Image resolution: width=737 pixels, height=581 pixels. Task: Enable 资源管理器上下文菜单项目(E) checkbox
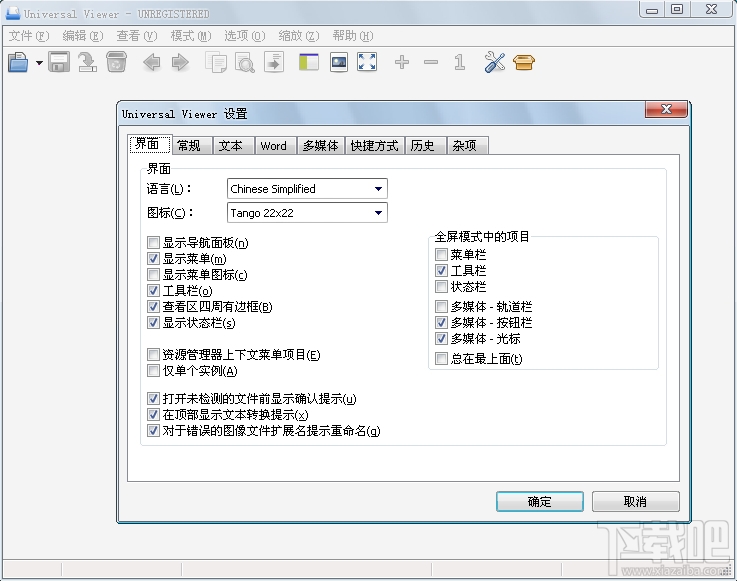tap(153, 354)
